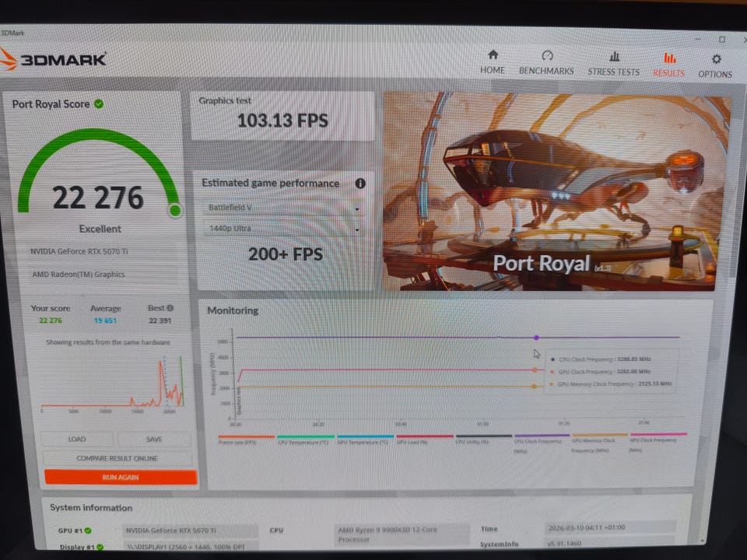Toggle the GPU Memory Clock Frequency legend line
Image resolution: width=747 pixels, height=560 pixels.
600,443
